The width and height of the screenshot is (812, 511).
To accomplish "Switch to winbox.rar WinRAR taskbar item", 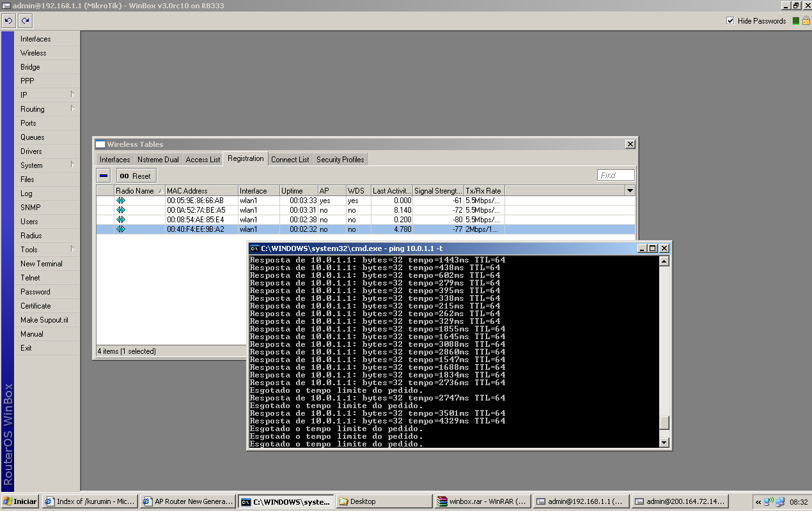I will [x=481, y=501].
